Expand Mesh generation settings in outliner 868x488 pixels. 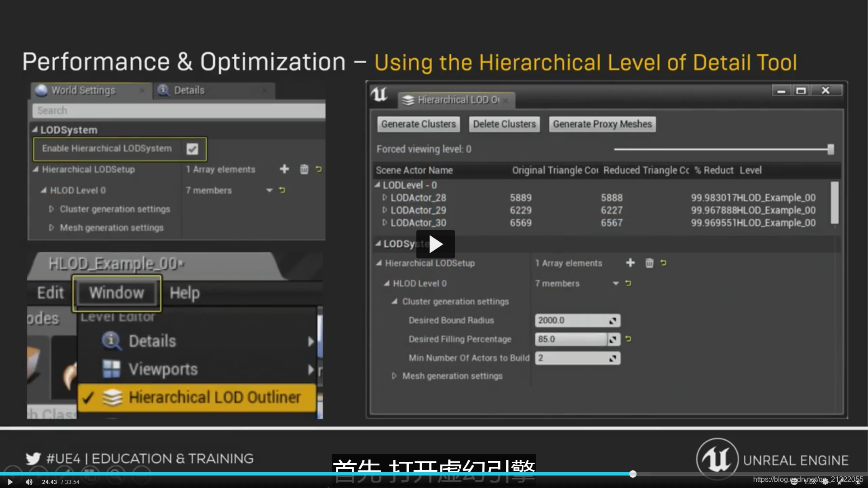(394, 376)
